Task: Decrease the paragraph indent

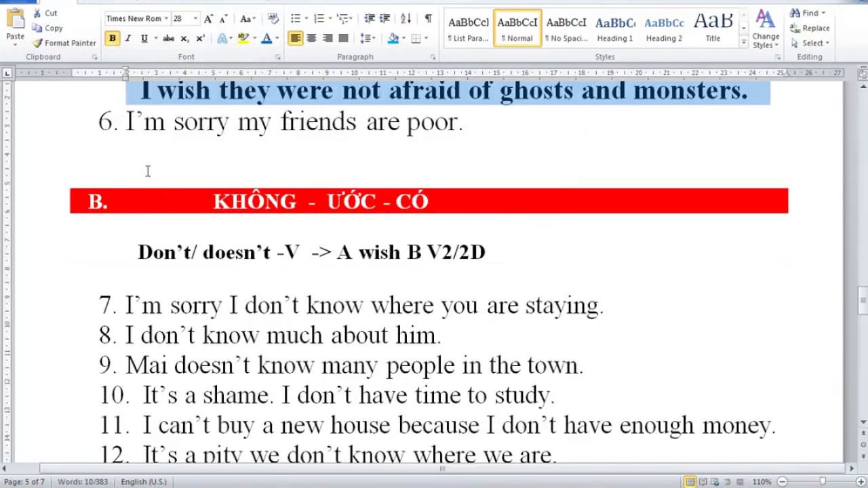Action: [x=369, y=18]
